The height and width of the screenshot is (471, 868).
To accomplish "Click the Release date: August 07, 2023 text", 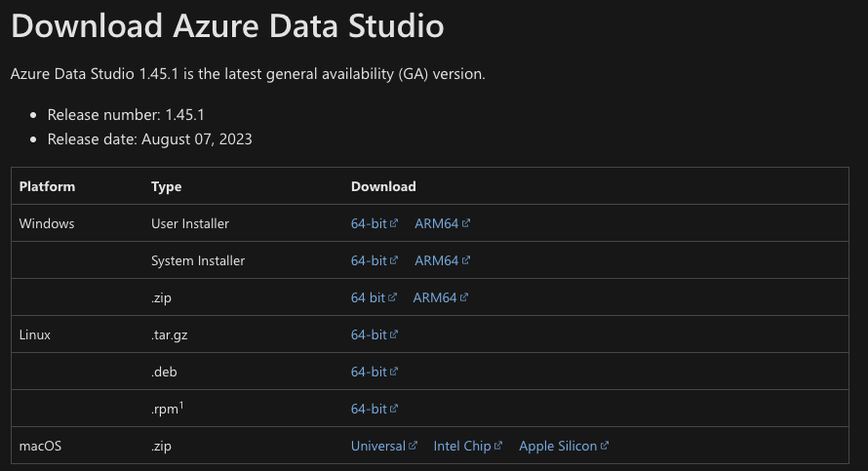I will click(149, 138).
